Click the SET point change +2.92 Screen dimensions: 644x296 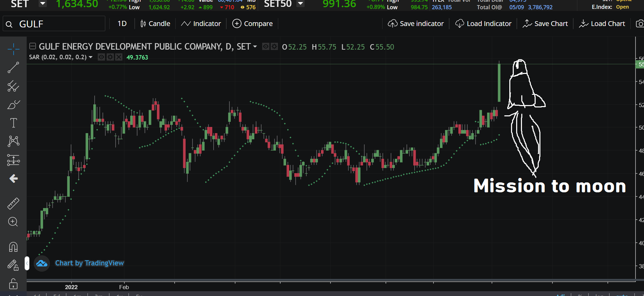click(187, 7)
